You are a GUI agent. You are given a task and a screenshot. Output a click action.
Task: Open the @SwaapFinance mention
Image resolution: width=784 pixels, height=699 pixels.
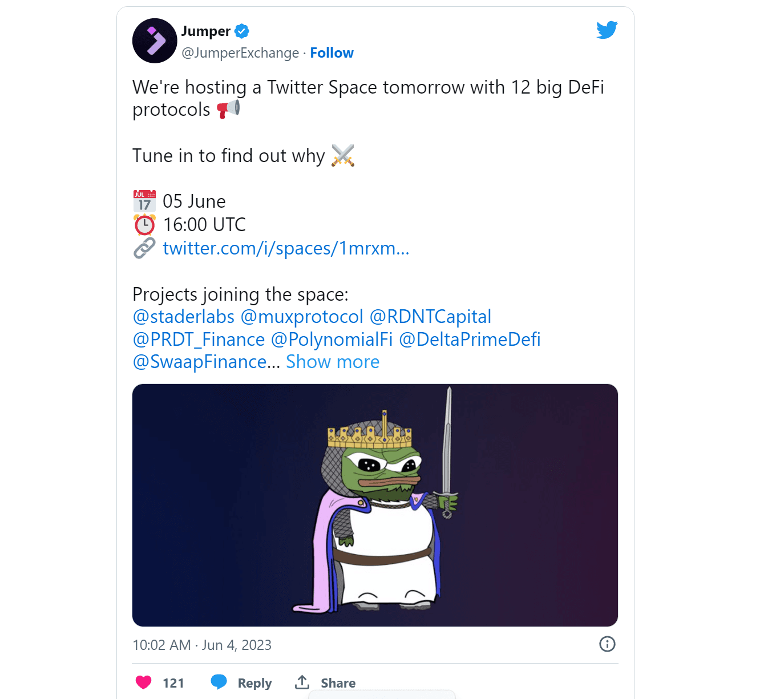click(200, 362)
